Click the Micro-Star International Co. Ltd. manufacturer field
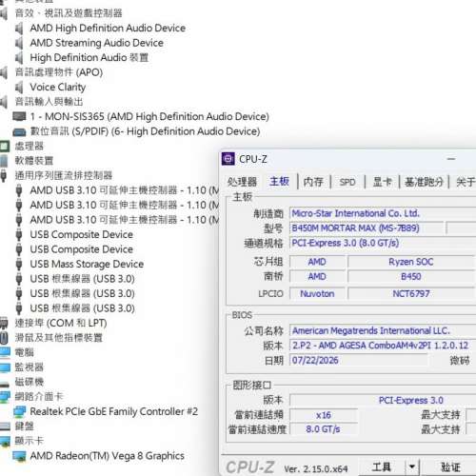 383,213
